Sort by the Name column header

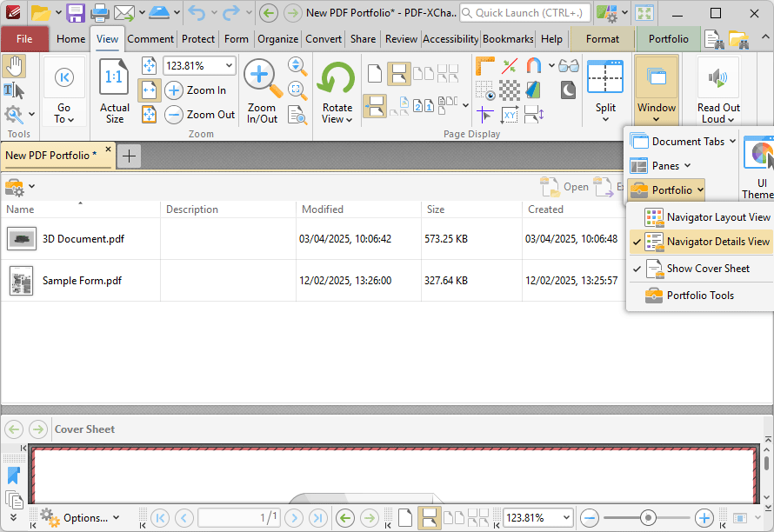(81, 209)
